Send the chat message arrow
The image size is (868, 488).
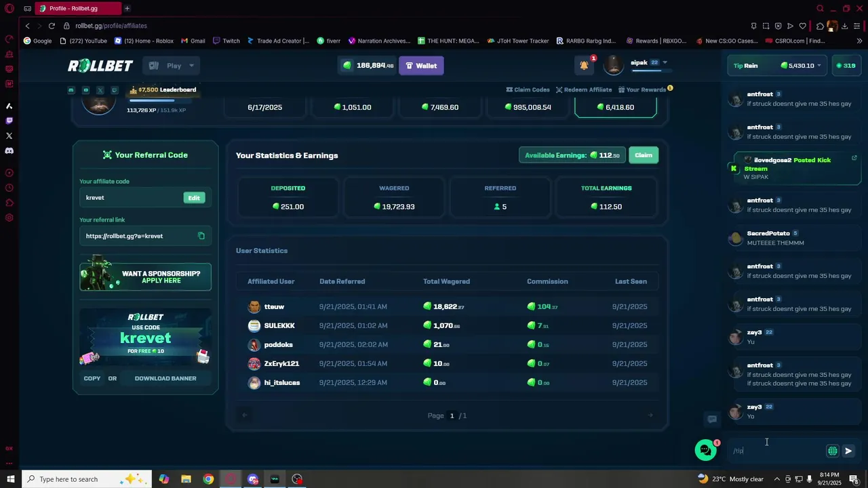click(848, 451)
